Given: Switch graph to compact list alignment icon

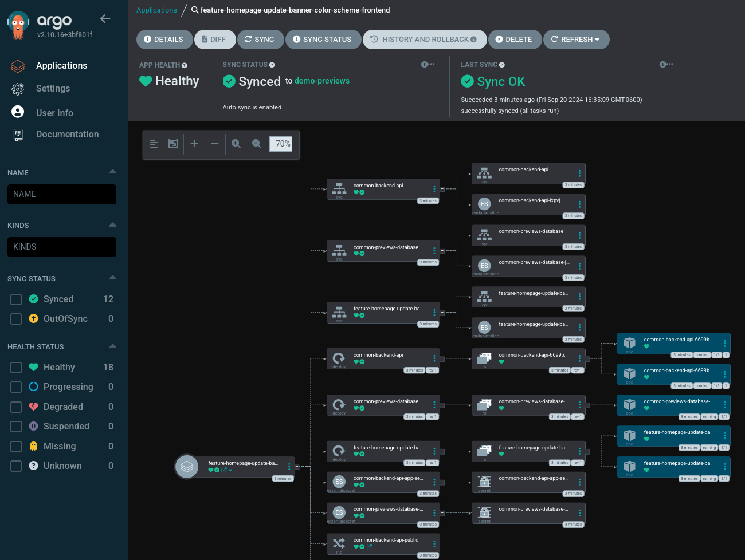Looking at the screenshot, I should pos(154,144).
